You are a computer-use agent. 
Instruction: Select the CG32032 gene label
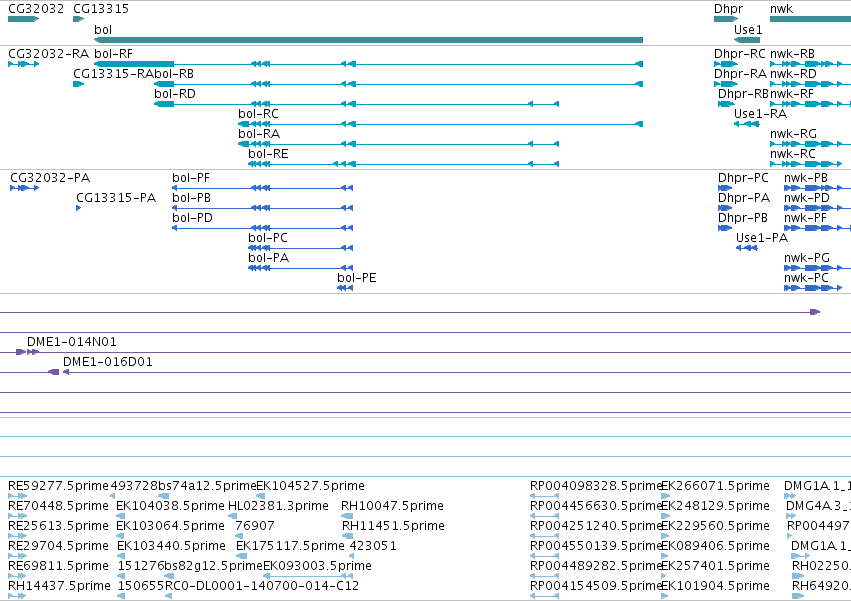pos(36,9)
